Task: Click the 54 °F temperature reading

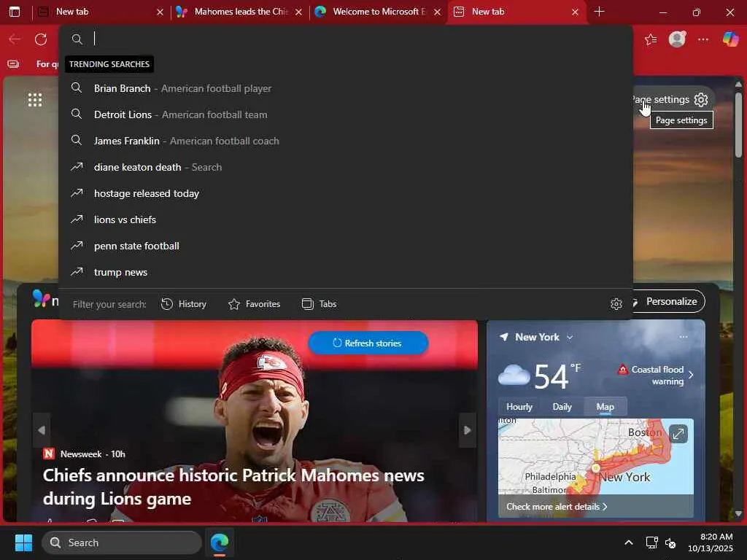Action: coord(557,376)
